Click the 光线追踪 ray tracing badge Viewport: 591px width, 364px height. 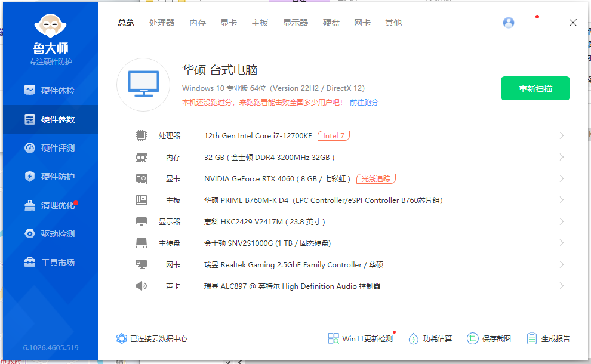pos(375,178)
